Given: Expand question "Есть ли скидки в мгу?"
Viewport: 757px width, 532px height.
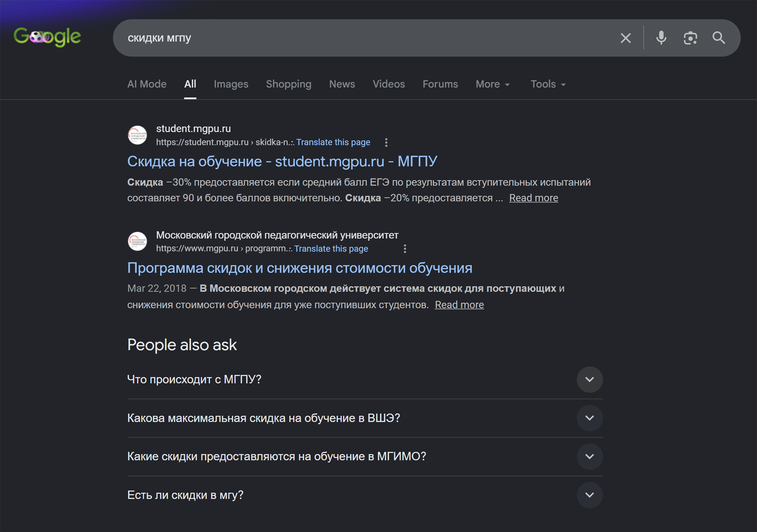Looking at the screenshot, I should (365, 495).
